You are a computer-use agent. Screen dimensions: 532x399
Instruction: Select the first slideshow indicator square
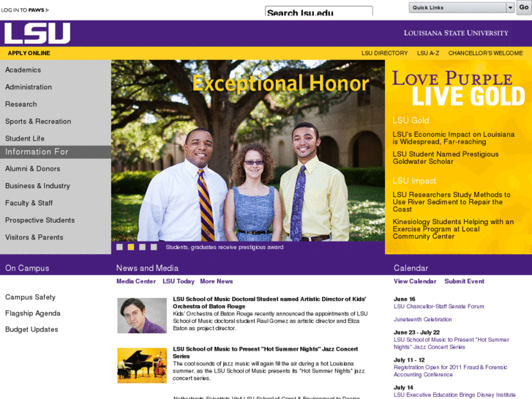[x=119, y=247]
